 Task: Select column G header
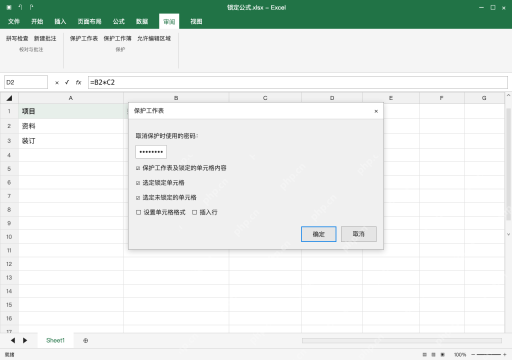pos(484,98)
